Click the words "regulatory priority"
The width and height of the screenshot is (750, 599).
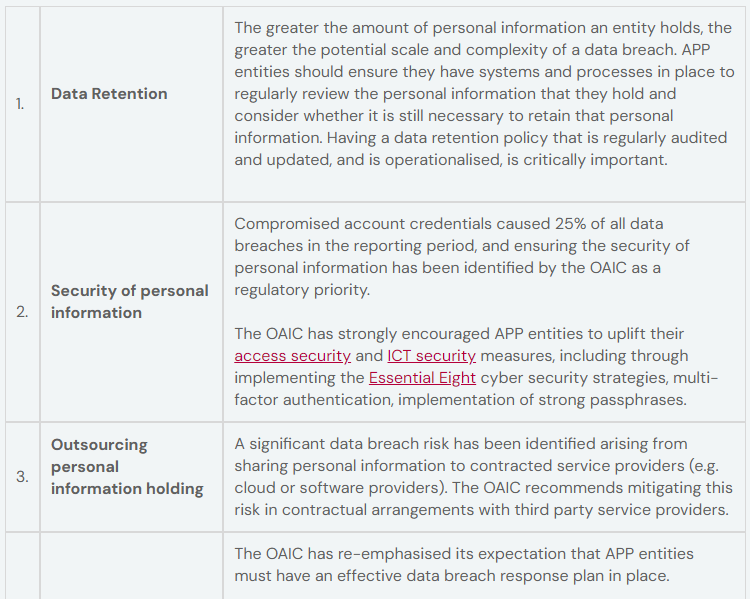pos(300,290)
